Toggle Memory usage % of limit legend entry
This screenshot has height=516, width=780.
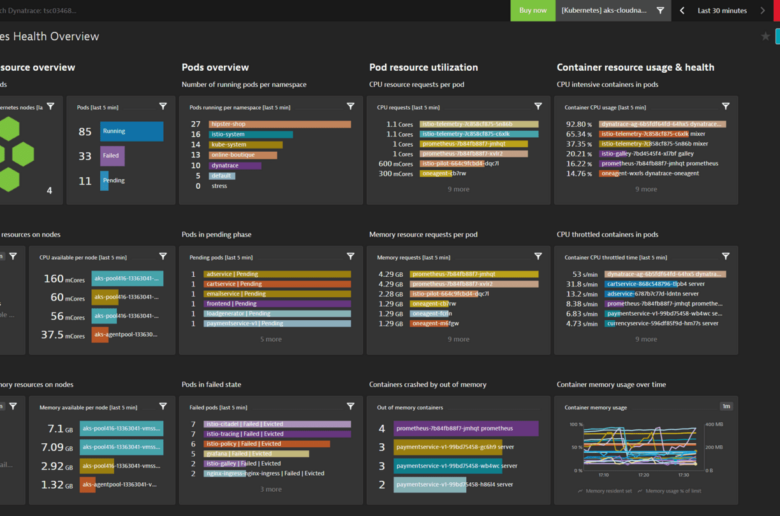pyautogui.click(x=669, y=491)
